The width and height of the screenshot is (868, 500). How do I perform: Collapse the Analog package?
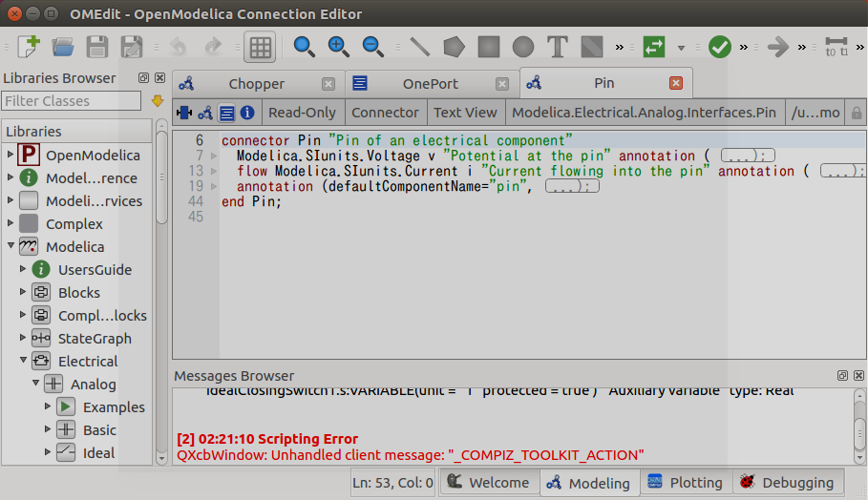coord(35,383)
